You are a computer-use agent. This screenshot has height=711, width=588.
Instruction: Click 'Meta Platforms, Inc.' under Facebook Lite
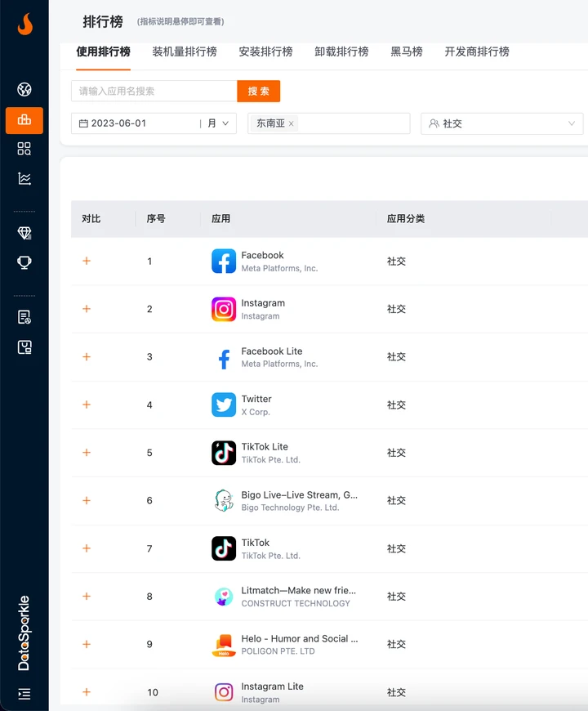click(279, 364)
